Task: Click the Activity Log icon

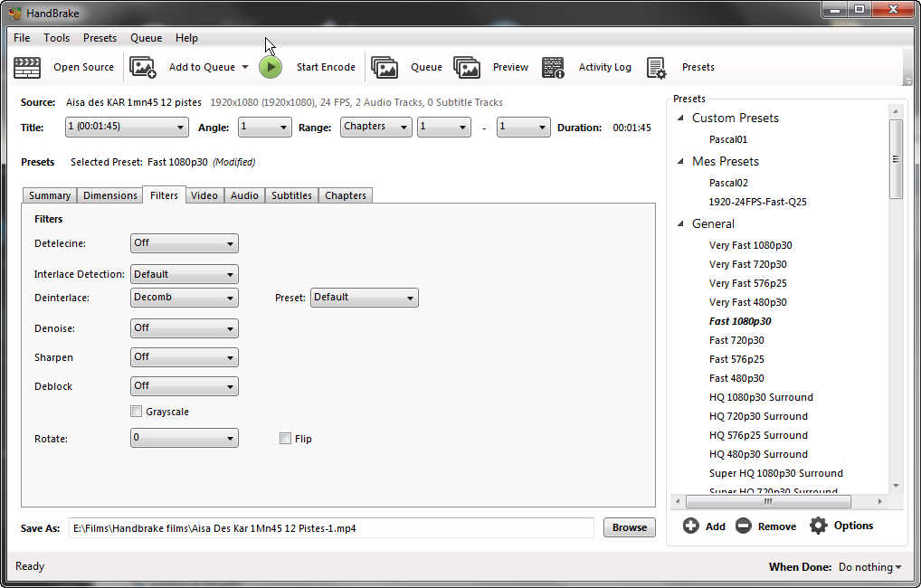Action: (x=553, y=68)
